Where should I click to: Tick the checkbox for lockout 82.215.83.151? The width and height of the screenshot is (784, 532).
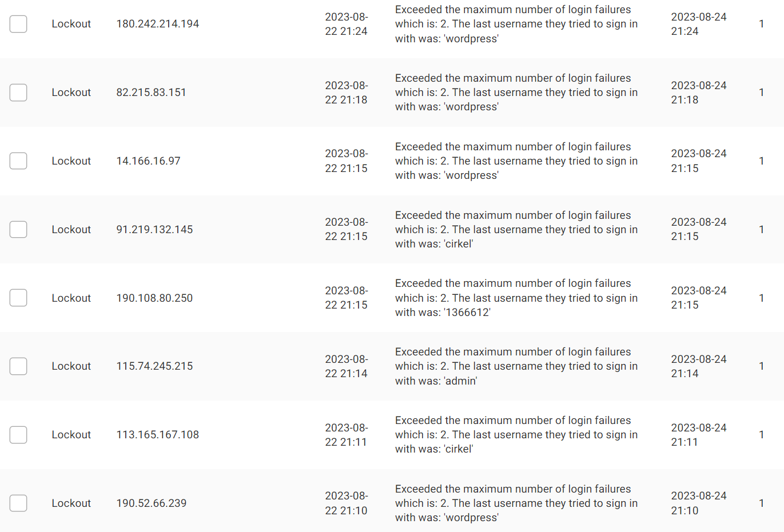pyautogui.click(x=18, y=93)
